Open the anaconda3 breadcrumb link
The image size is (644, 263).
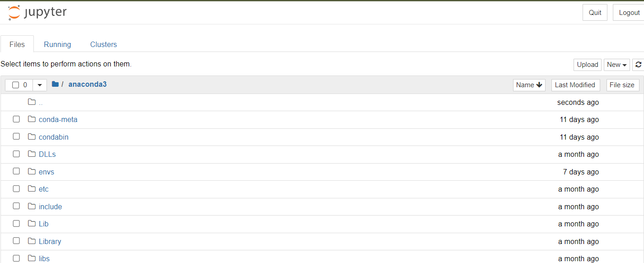point(87,84)
